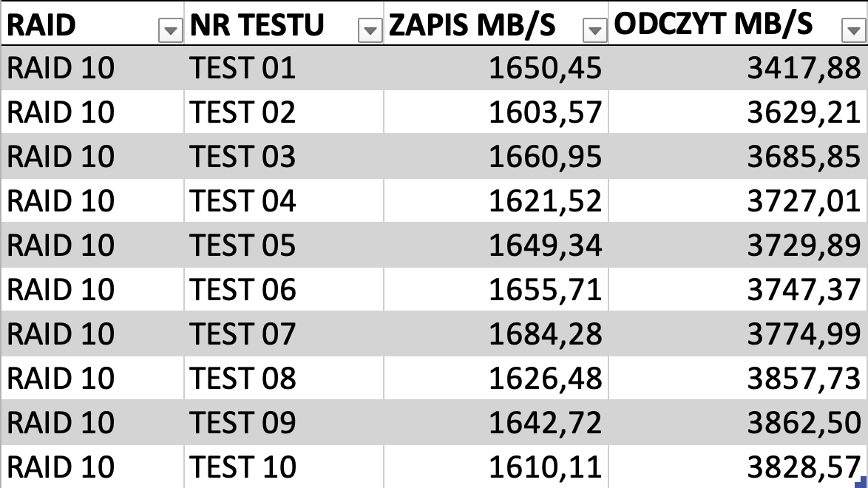868x488 pixels.
Task: Open the ZAPIS MB/S filter dropdown
Action: coord(595,30)
